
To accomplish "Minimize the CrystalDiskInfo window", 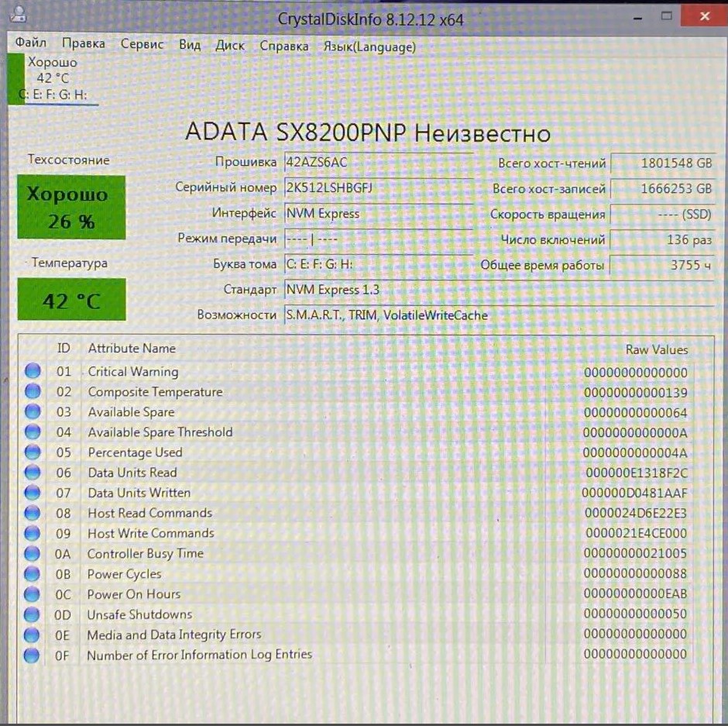I will (x=638, y=18).
